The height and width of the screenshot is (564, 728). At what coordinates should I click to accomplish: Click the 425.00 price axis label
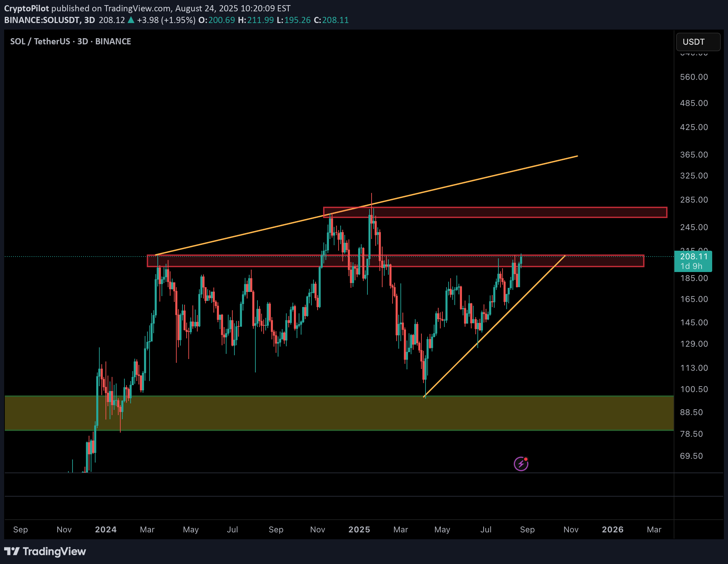point(694,127)
